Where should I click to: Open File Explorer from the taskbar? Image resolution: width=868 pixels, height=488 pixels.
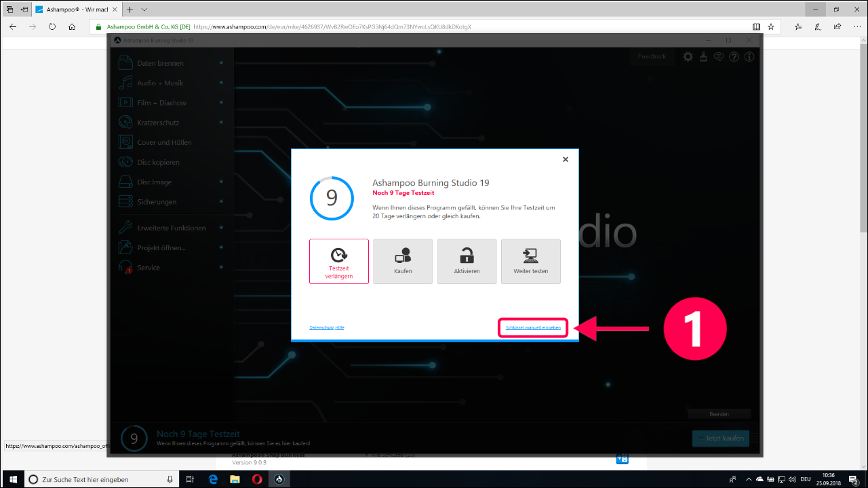pos(235,479)
